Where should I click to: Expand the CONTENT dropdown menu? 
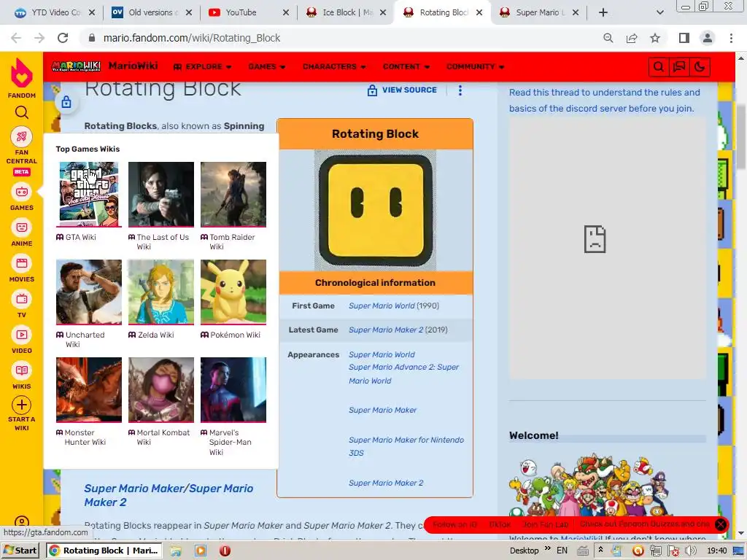click(406, 66)
